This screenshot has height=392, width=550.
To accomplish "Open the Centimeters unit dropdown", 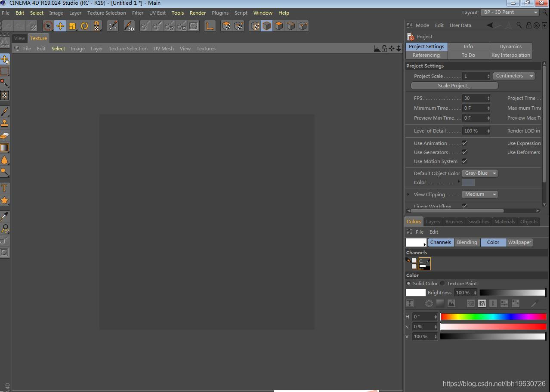I will pyautogui.click(x=513, y=76).
